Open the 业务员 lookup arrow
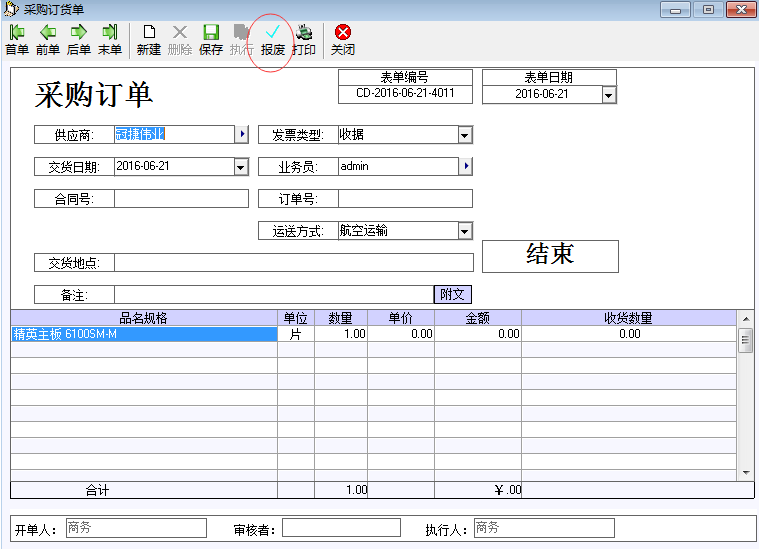This screenshot has width=759, height=549. [466, 166]
